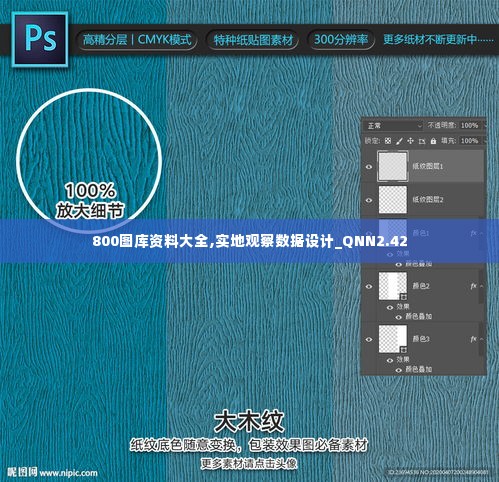499x482 pixels.
Task: Select the lock image pixels brush icon
Action: (x=399, y=141)
